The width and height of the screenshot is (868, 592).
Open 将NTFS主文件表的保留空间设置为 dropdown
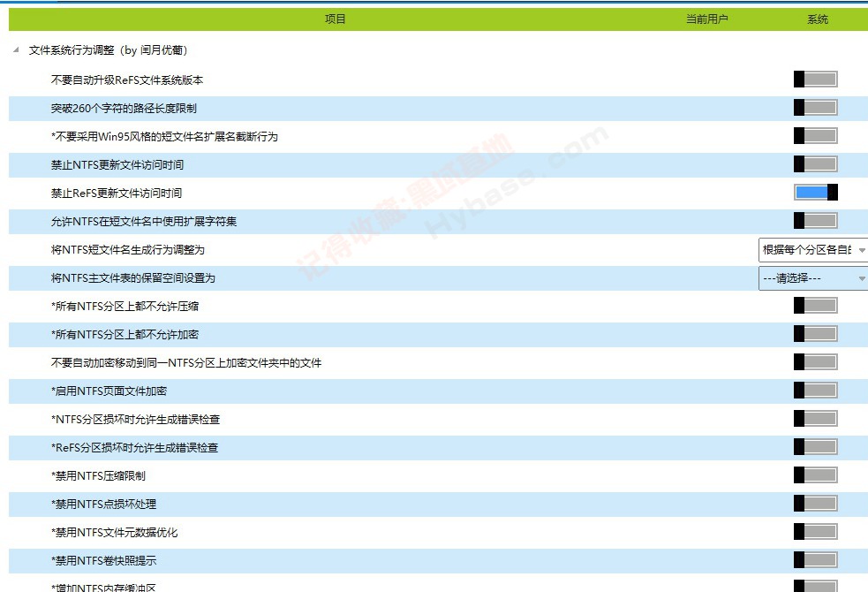(812, 278)
